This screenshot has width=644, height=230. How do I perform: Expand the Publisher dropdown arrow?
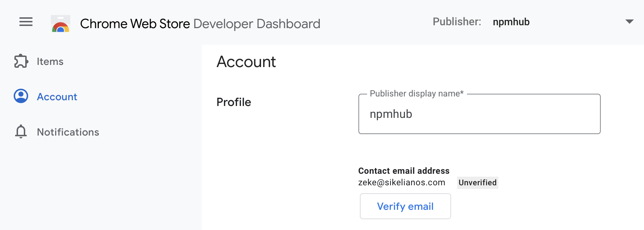point(630,22)
